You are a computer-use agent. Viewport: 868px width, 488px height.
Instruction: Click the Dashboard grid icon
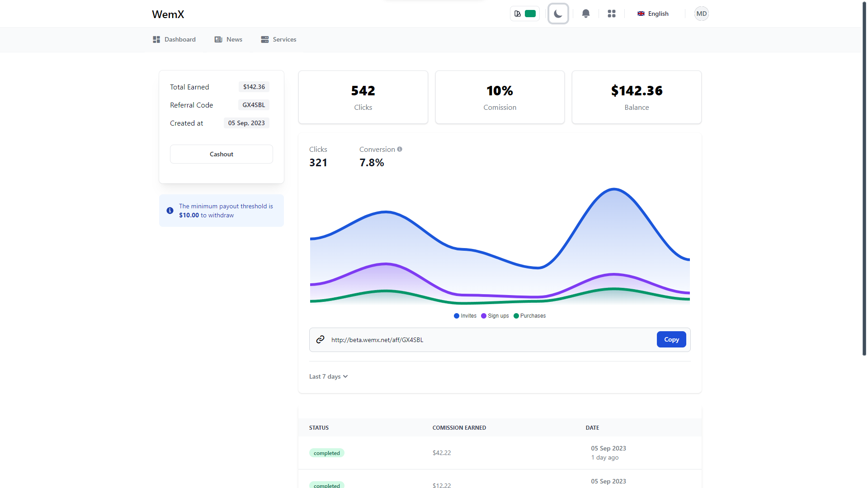point(156,40)
